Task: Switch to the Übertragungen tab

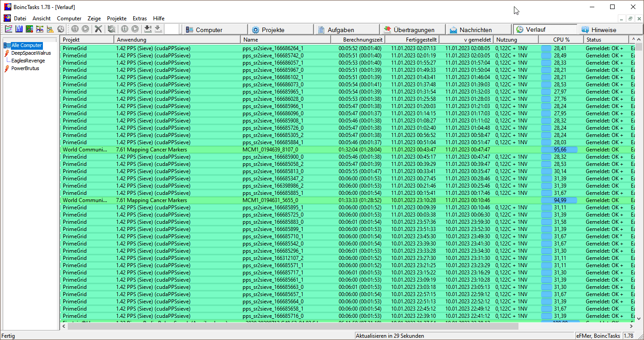Action: point(412,28)
